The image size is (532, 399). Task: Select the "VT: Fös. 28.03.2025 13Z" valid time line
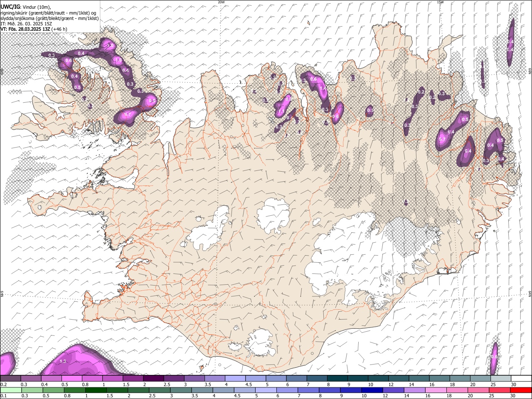(x=25, y=29)
